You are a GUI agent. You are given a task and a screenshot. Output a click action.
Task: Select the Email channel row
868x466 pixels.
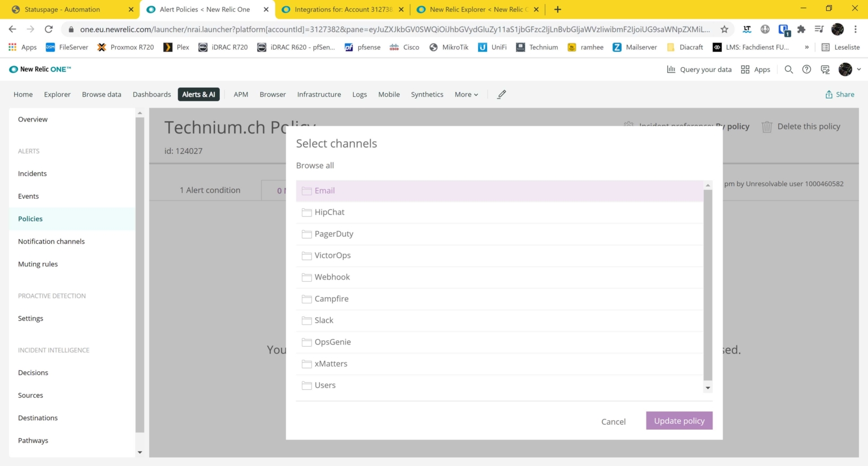tap(324, 191)
